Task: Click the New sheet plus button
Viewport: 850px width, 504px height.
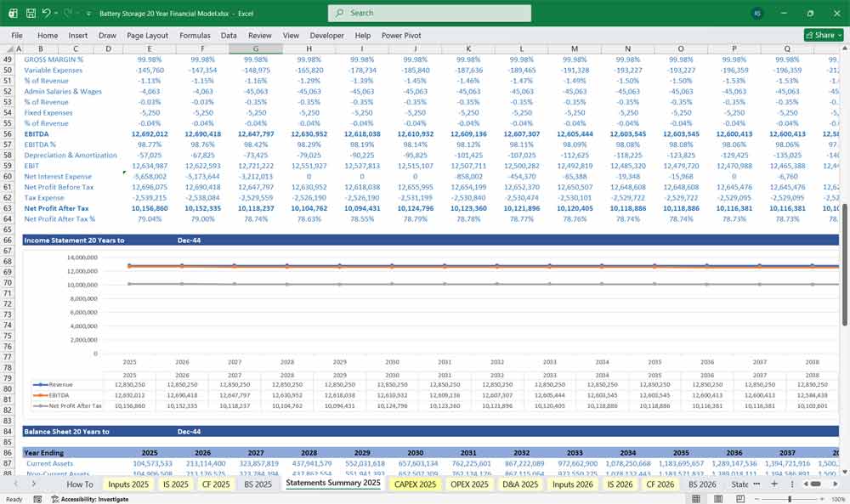Action: pos(774,484)
